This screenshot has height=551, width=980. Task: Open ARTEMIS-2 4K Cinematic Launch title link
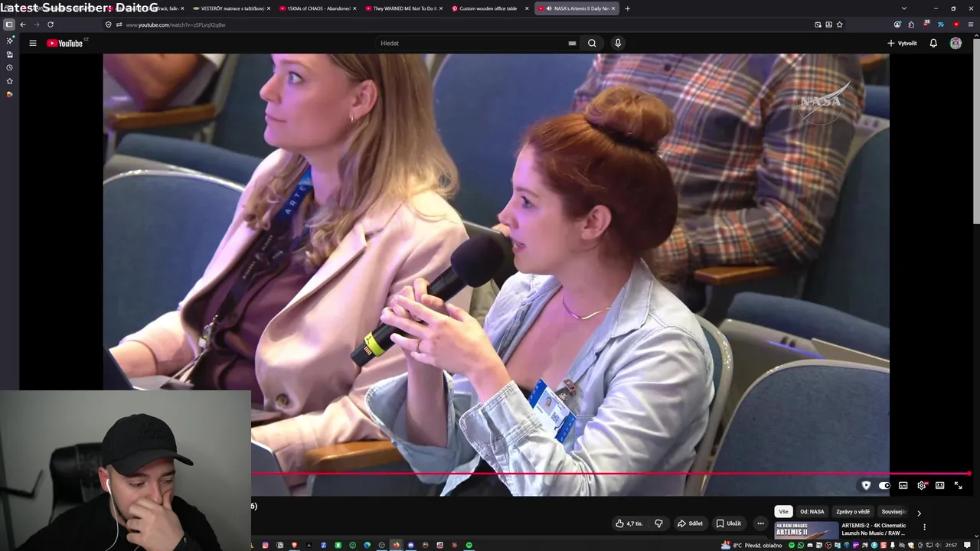point(874,529)
